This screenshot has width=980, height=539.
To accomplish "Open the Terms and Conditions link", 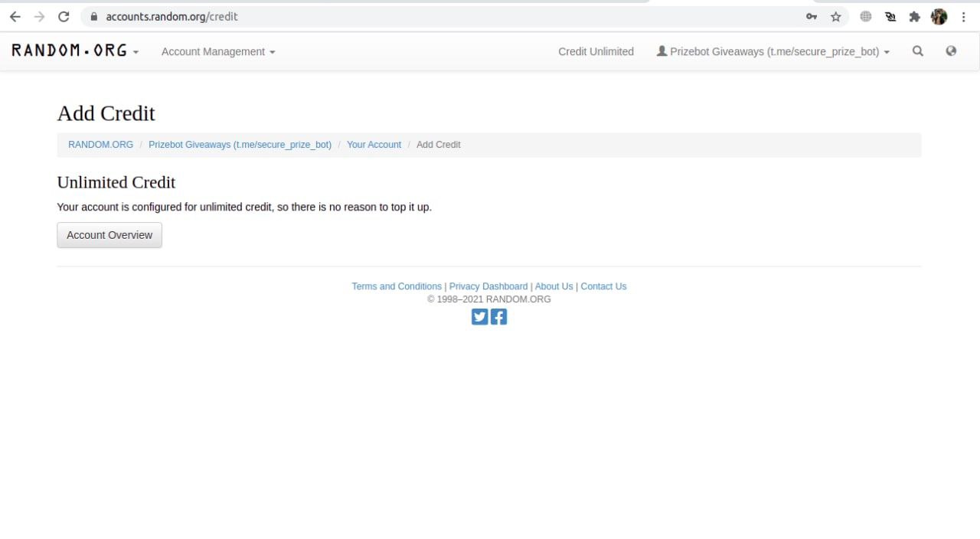I will 397,286.
